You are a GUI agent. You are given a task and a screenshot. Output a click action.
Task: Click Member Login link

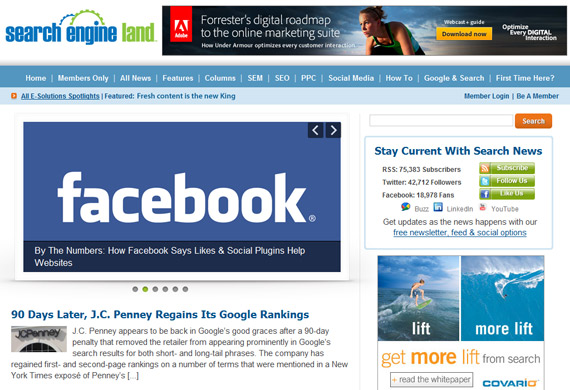486,96
